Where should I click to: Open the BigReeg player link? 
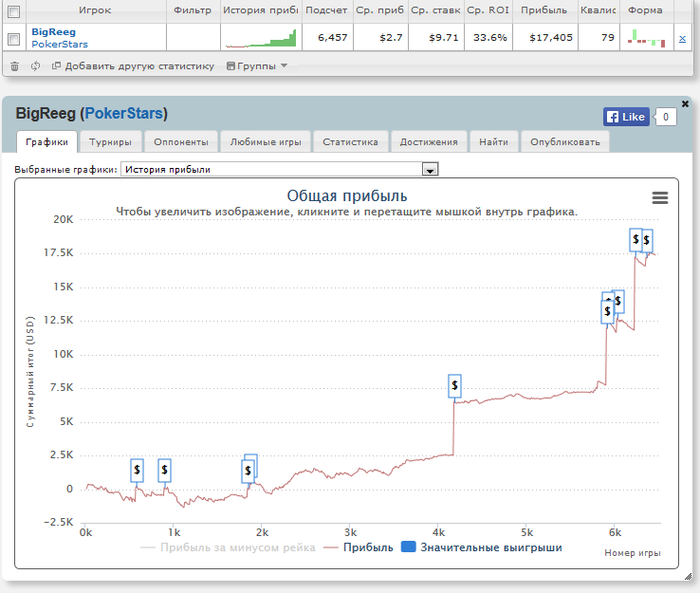tap(54, 32)
